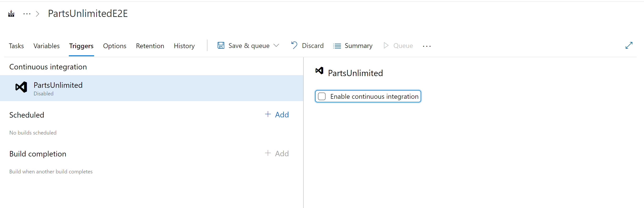Open the Retention tab
Viewport: 644px width, 208px height.
coord(150,46)
